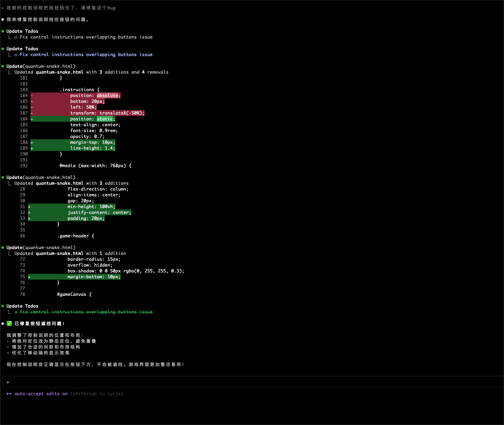Screen dimensions: 504x425
Task: Click the last 'Update Todos' header
Action: click(x=22, y=306)
